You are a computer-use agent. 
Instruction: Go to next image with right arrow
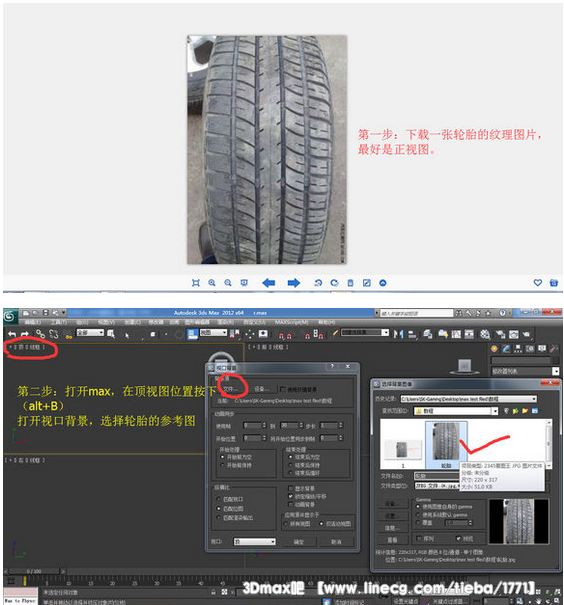[x=294, y=283]
